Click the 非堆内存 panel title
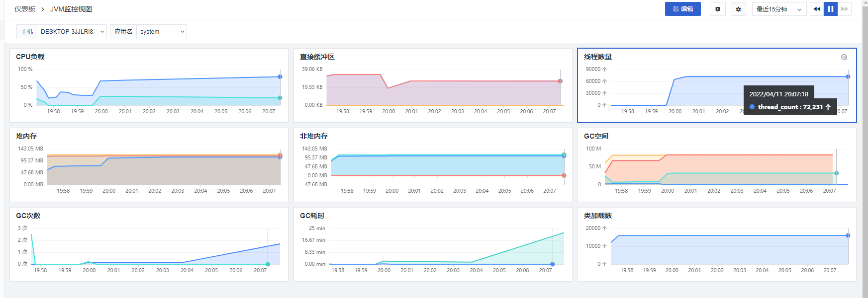Screen dimensions: 868x298 pos(314,136)
